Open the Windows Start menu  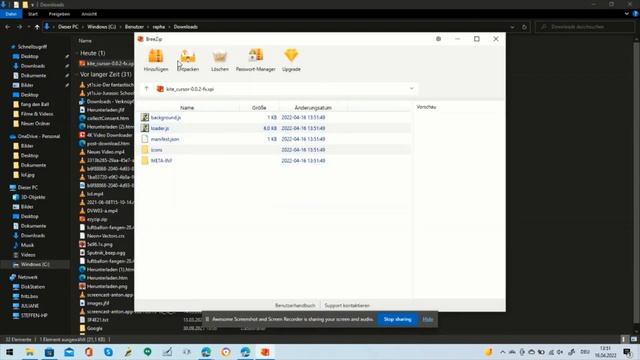pyautogui.click(x=9, y=352)
